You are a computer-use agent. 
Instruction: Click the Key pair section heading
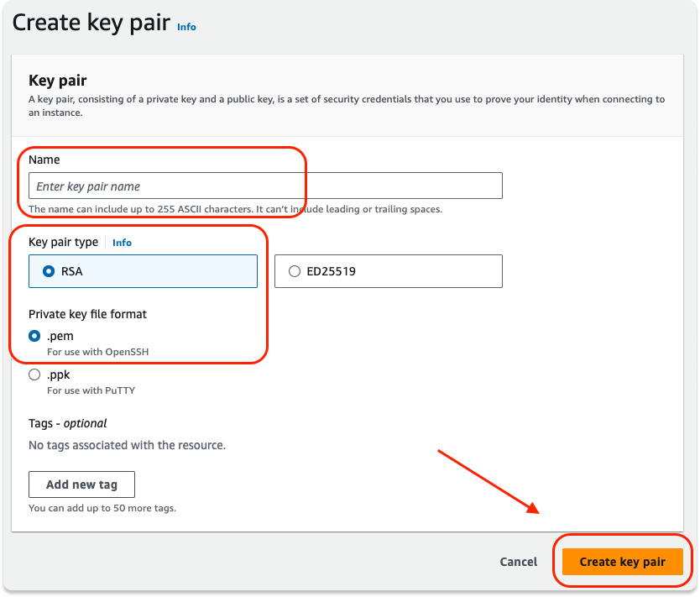click(x=58, y=81)
